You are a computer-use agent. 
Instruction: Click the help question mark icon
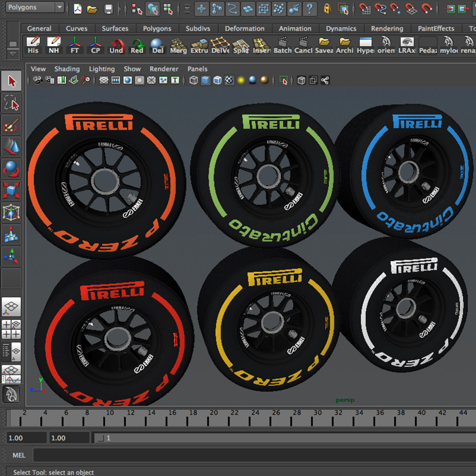pyautogui.click(x=310, y=8)
